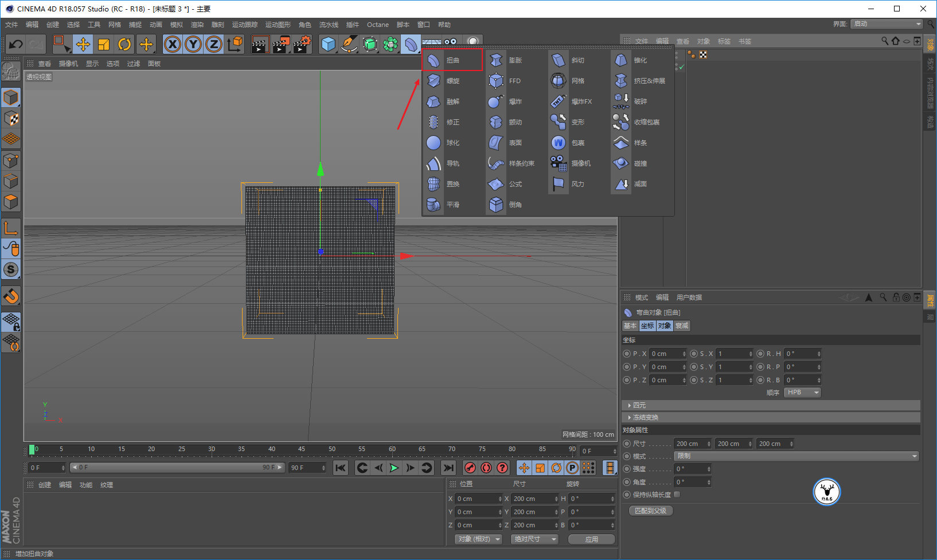Click the timeline playhead at frame 0
937x560 pixels.
(32, 450)
